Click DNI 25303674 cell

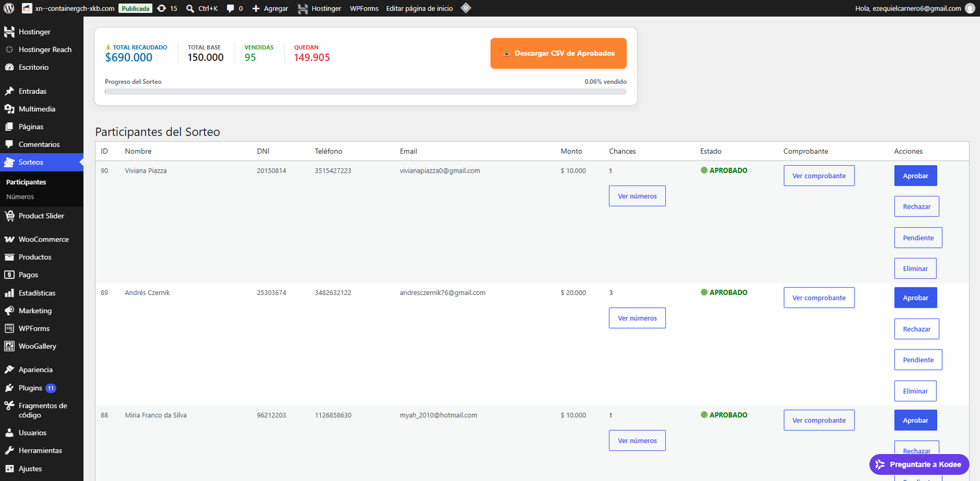pyautogui.click(x=271, y=293)
